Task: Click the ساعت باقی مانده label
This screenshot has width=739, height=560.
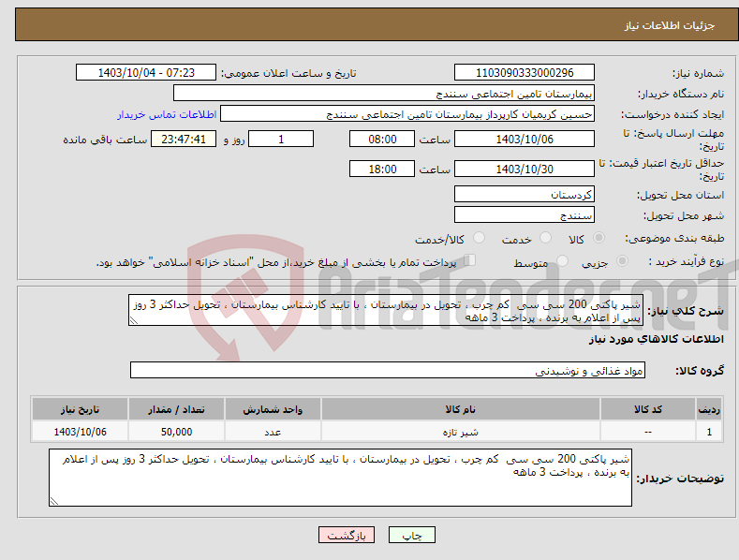Action: click(x=105, y=140)
